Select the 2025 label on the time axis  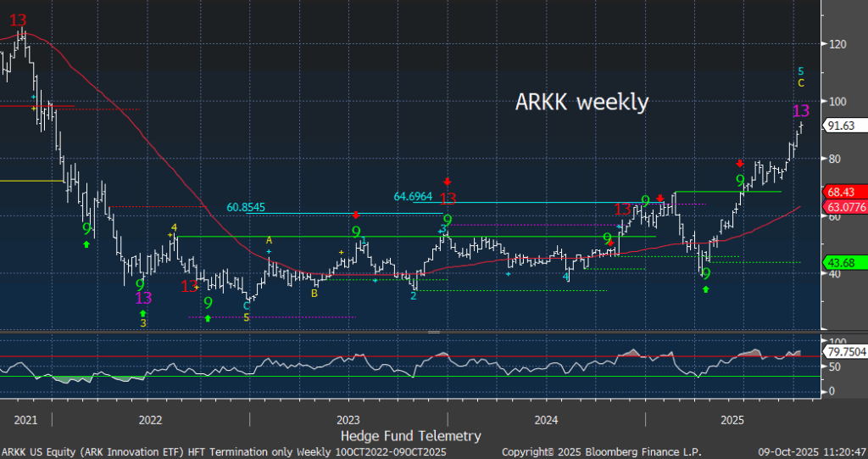point(732,420)
